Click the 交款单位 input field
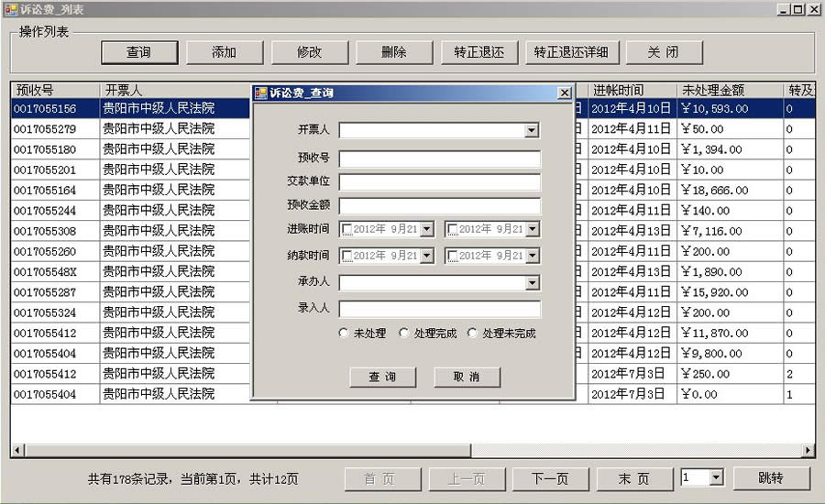 click(440, 182)
